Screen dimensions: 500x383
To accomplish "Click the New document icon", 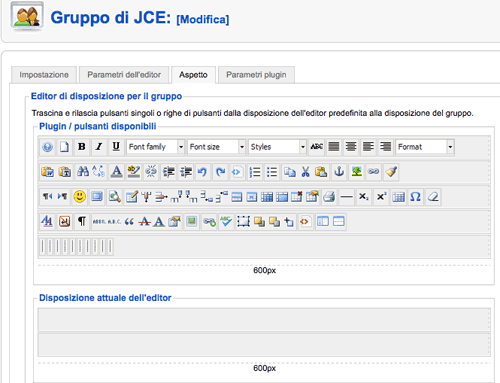I will [64, 147].
